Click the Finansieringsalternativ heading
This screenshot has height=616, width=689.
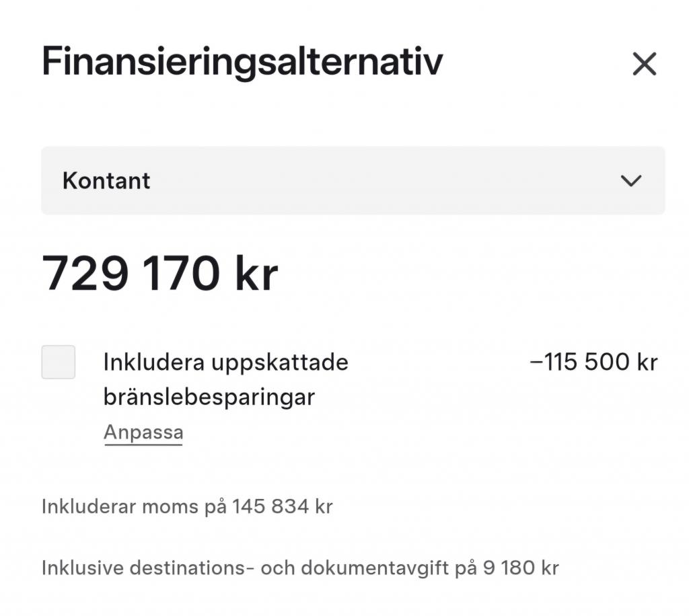point(242,62)
